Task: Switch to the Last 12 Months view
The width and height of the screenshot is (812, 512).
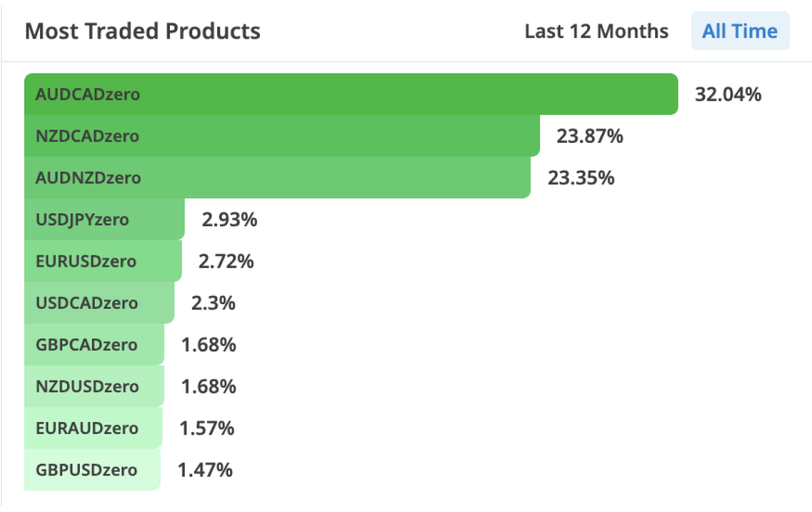Action: point(597,31)
